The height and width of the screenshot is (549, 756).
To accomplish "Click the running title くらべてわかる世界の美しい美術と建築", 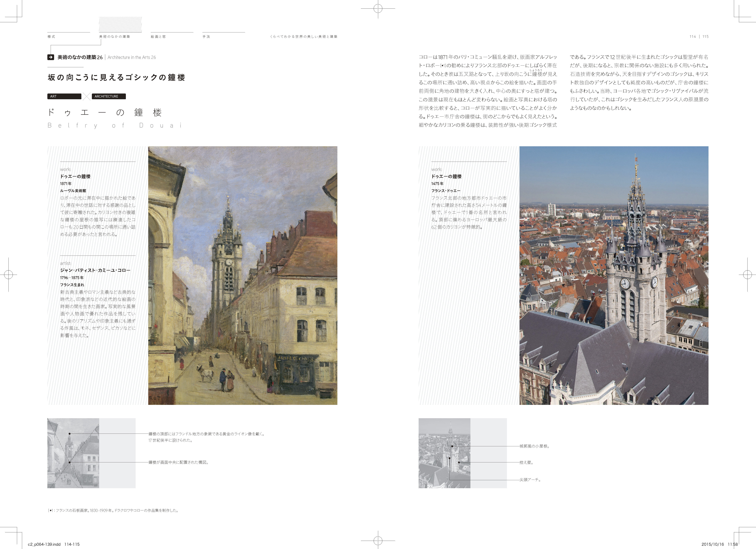I will click(x=304, y=37).
